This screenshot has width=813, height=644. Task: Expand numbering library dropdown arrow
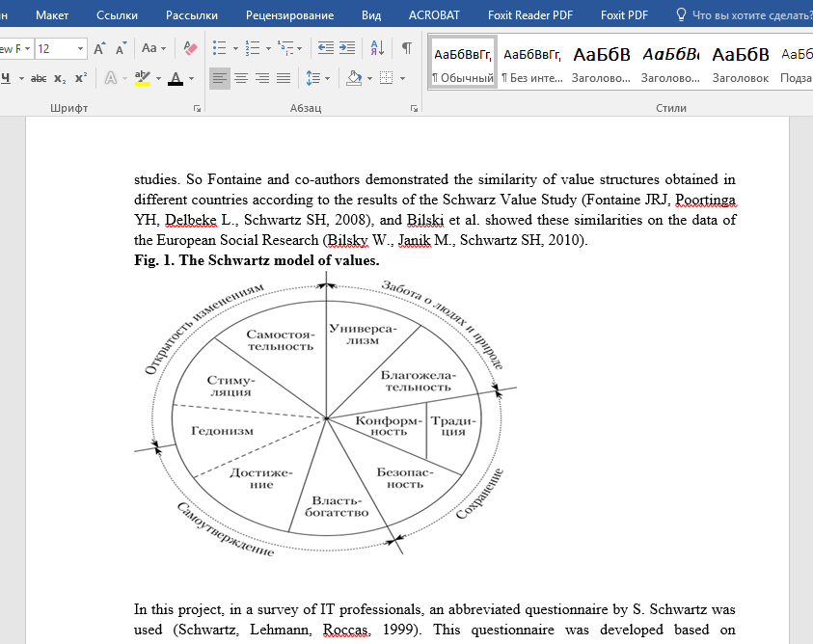pyautogui.click(x=268, y=48)
